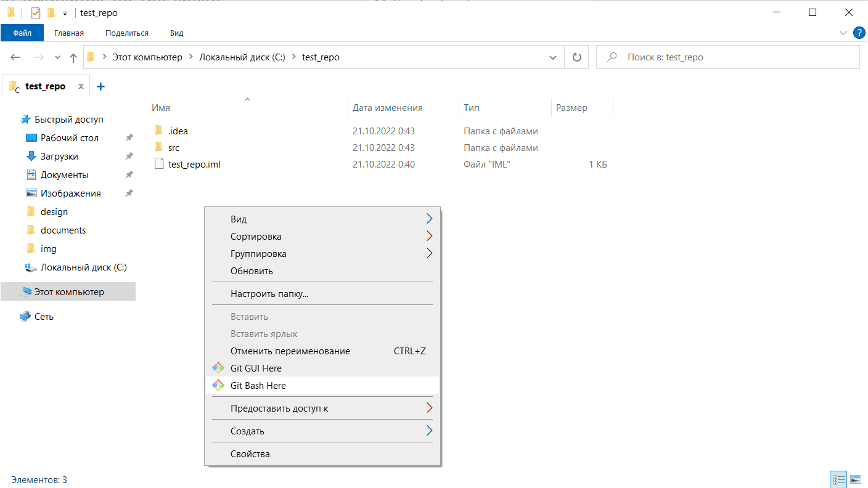Open the Файл ribbon tab
Viewport: 868px width, 488px height.
pyautogui.click(x=22, y=33)
